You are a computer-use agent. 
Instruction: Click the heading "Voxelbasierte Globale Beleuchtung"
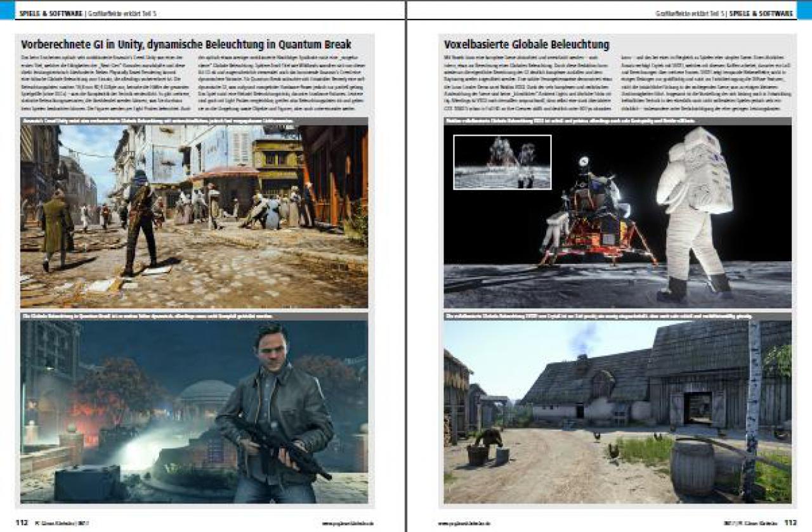coord(527,44)
